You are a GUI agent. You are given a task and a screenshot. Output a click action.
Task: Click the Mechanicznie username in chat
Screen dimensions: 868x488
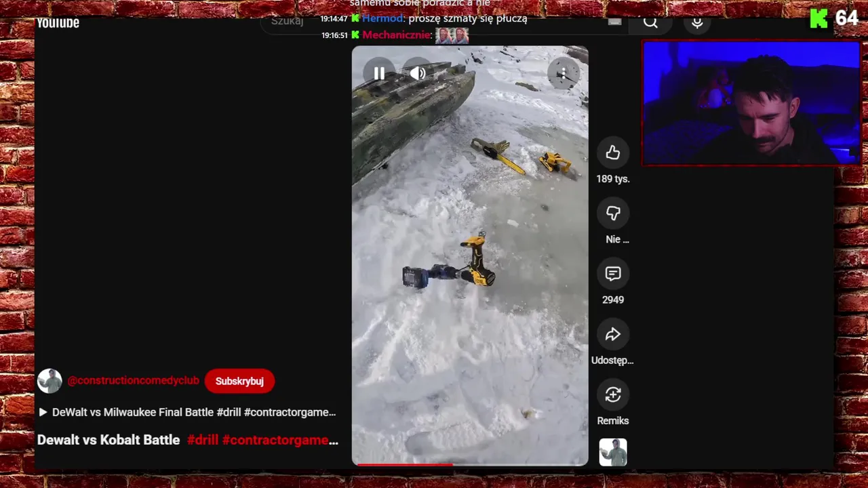click(x=396, y=35)
